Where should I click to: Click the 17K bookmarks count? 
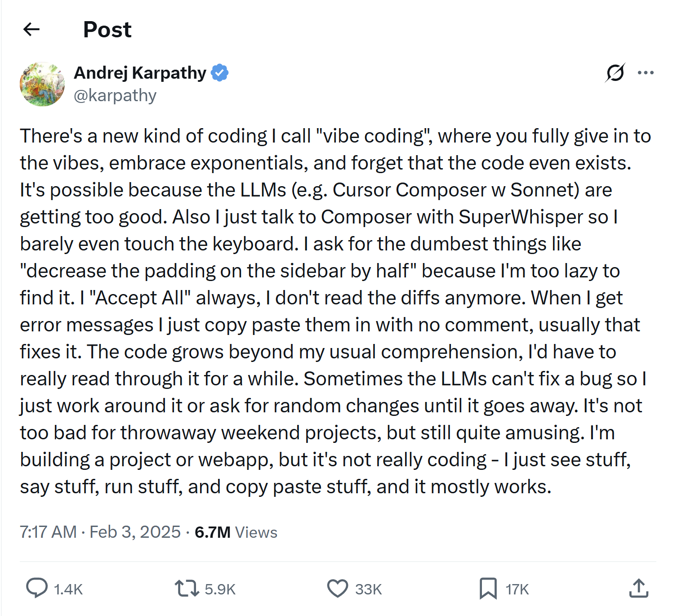(x=517, y=589)
